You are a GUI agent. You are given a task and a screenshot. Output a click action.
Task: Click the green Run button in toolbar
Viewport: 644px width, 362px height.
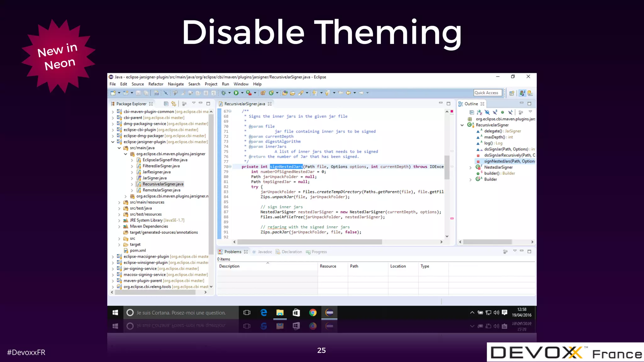point(236,93)
